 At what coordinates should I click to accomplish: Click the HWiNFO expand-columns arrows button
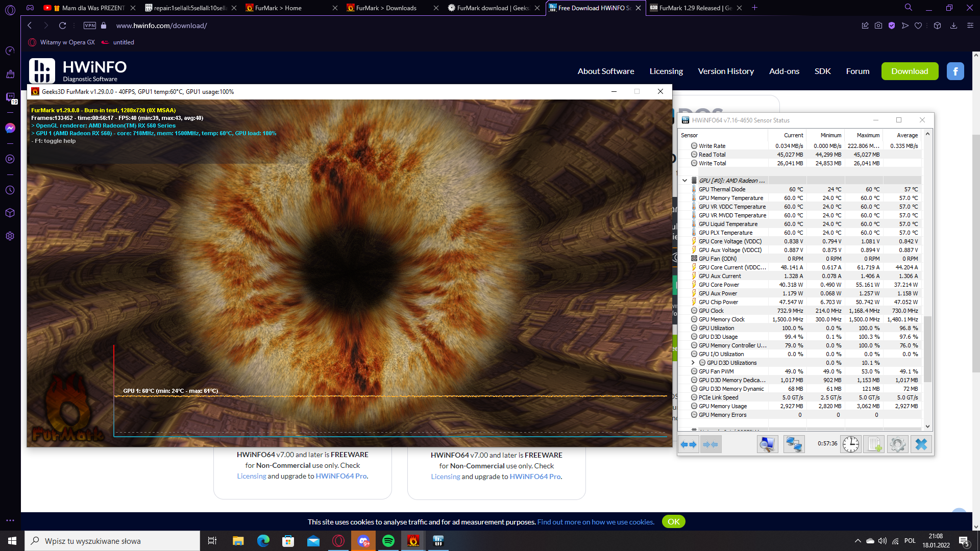[689, 444]
